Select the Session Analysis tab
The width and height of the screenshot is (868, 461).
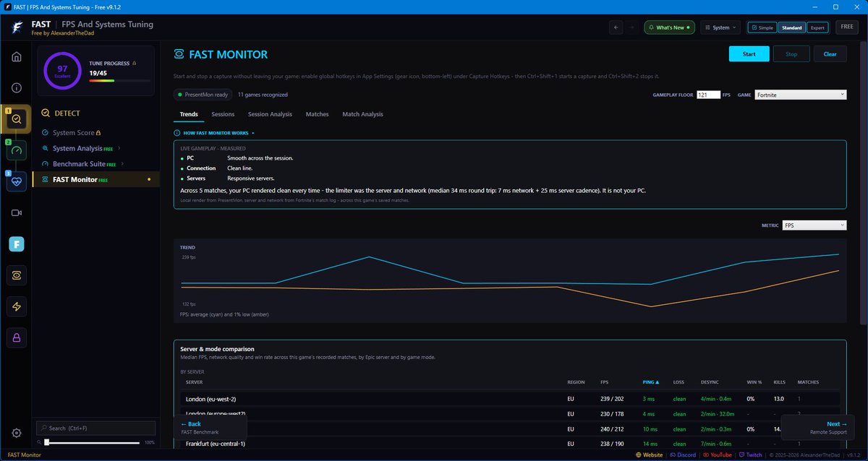(x=270, y=114)
